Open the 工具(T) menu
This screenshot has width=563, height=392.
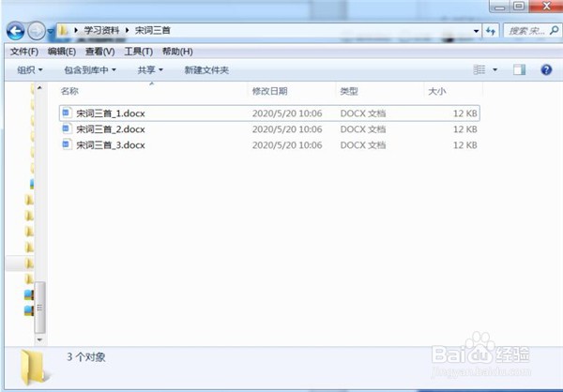[x=138, y=52]
